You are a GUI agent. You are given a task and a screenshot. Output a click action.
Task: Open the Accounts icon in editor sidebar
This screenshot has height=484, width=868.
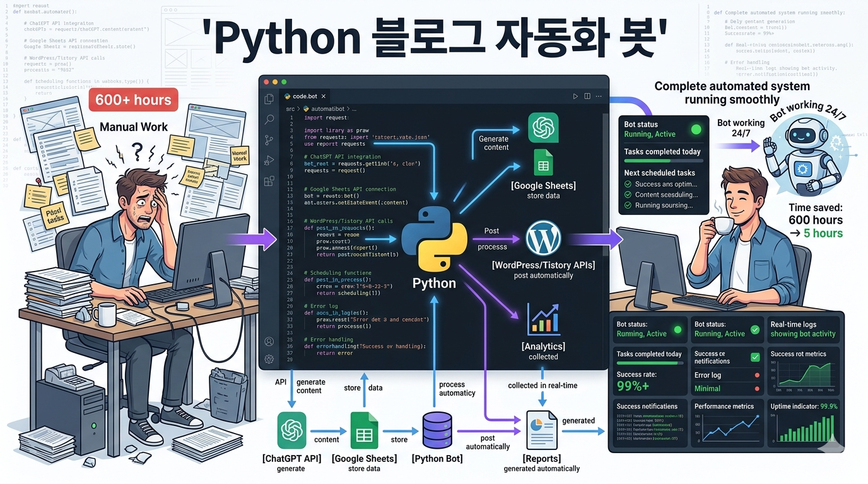(269, 341)
